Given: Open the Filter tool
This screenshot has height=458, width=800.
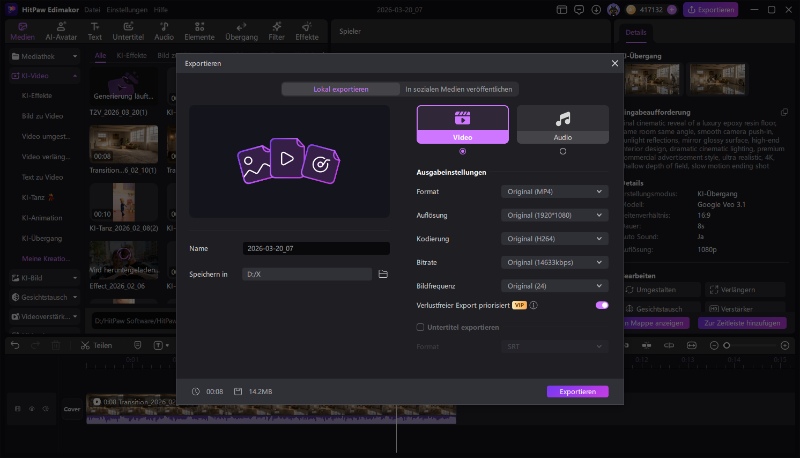Looking at the screenshot, I should click(277, 32).
